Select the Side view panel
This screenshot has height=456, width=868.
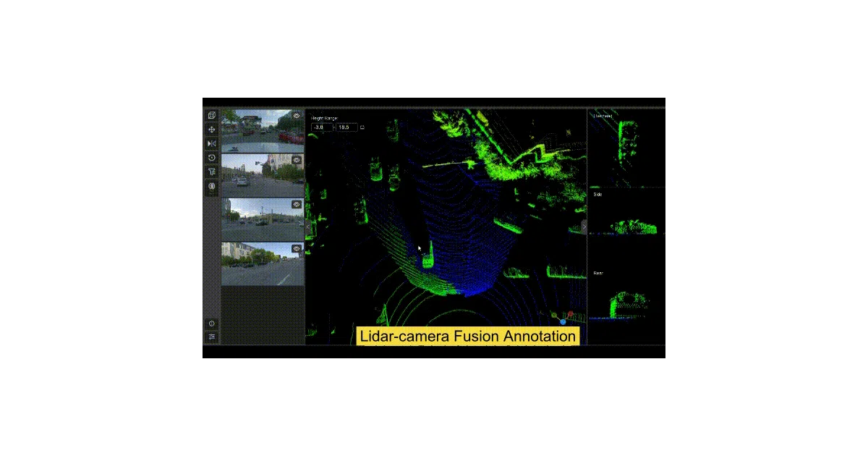626,212
